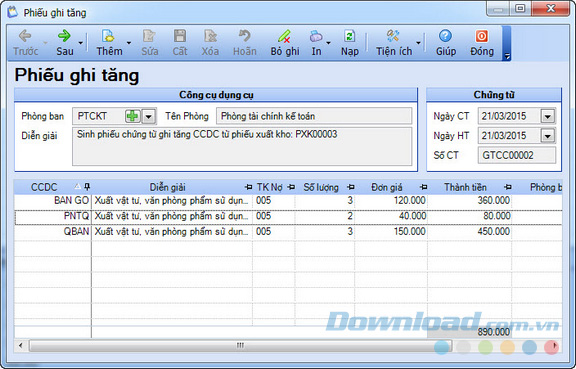Add new voucher with Thêm
Viewport: 576px width, 369px height.
(109, 43)
